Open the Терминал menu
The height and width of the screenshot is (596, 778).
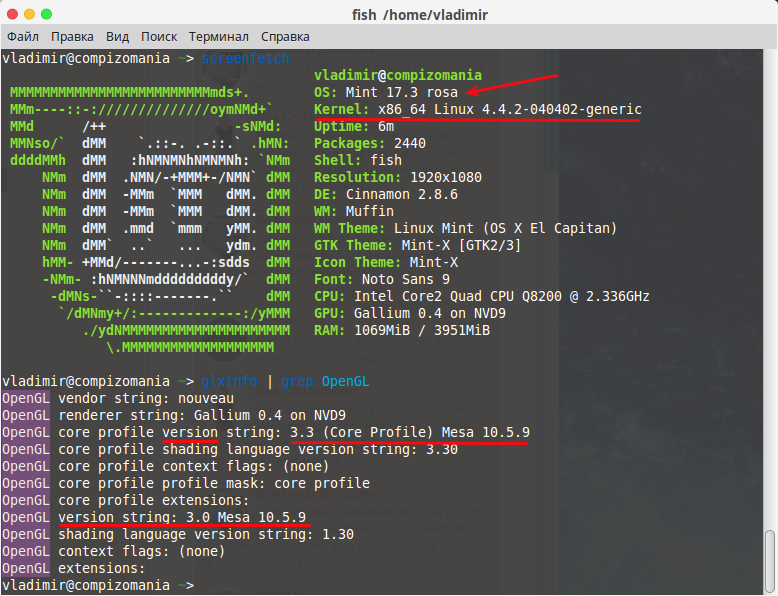[x=218, y=37]
